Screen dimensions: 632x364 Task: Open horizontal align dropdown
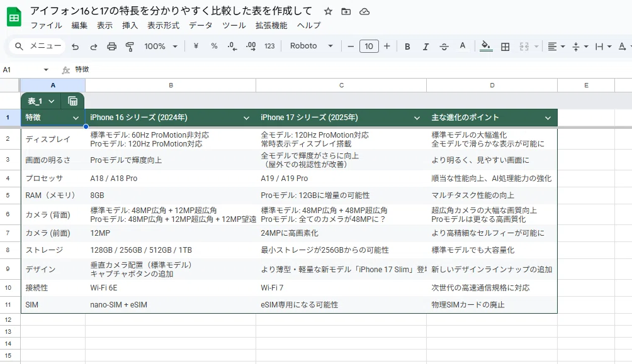point(556,47)
